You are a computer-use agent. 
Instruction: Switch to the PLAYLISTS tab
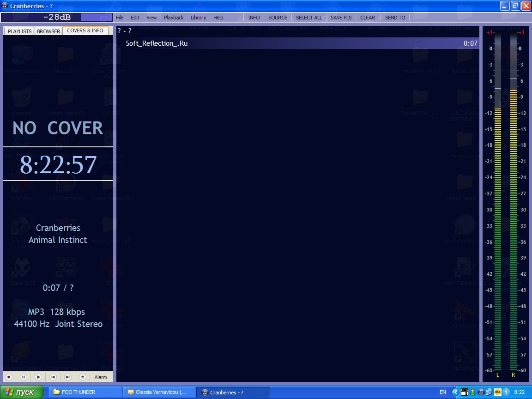(19, 31)
